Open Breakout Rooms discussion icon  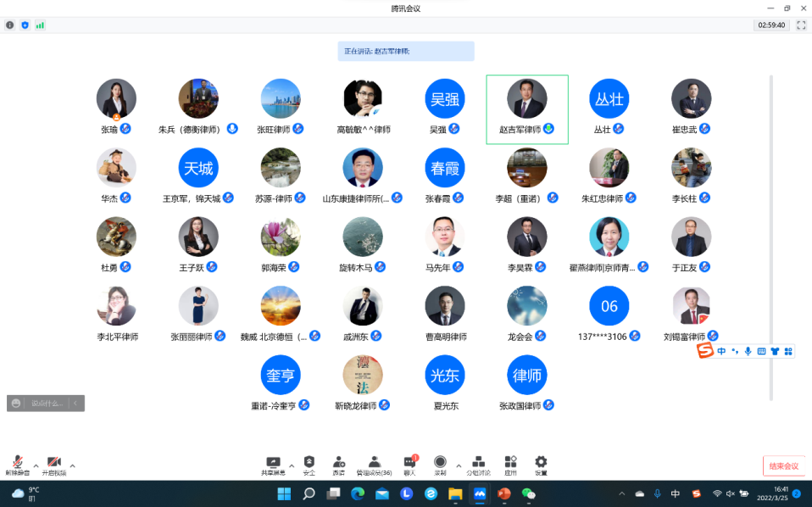click(x=478, y=464)
